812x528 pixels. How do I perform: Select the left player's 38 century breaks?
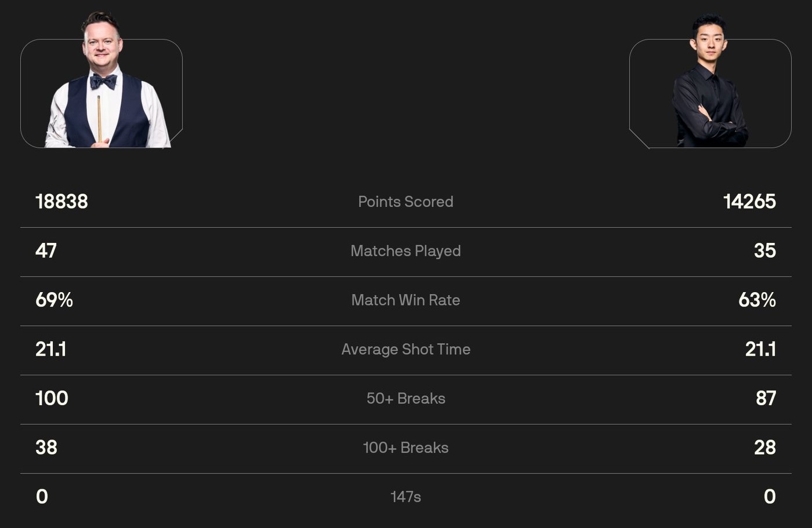pos(46,448)
